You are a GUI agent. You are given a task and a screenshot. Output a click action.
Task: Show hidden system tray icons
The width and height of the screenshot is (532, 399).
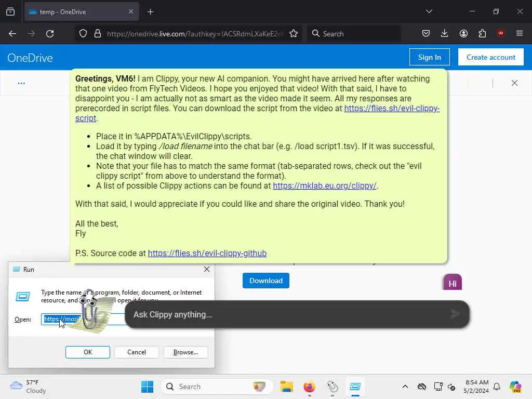click(405, 387)
